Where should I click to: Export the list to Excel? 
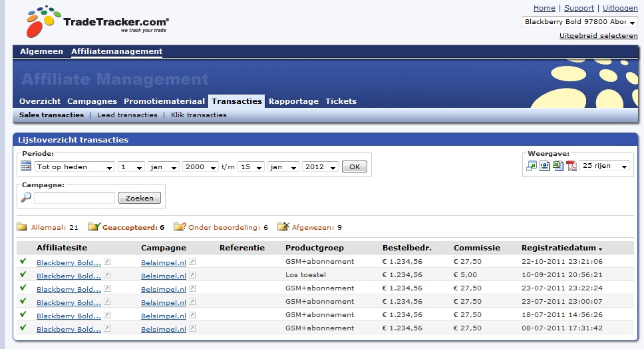click(558, 166)
